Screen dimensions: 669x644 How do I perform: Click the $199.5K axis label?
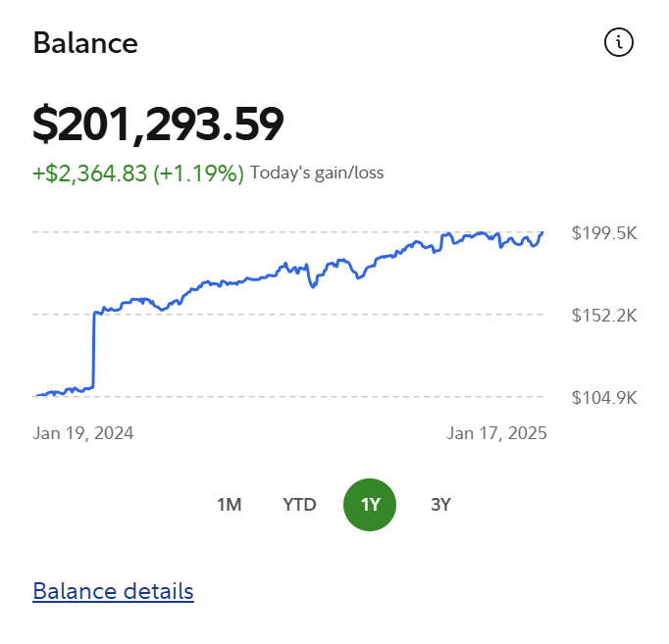(x=604, y=233)
